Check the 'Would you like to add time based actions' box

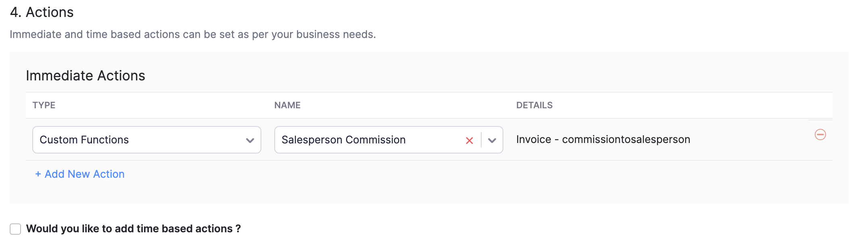coord(15,229)
